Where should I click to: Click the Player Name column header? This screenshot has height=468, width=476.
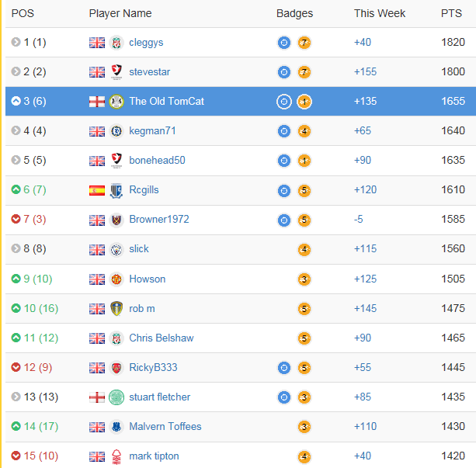(120, 13)
